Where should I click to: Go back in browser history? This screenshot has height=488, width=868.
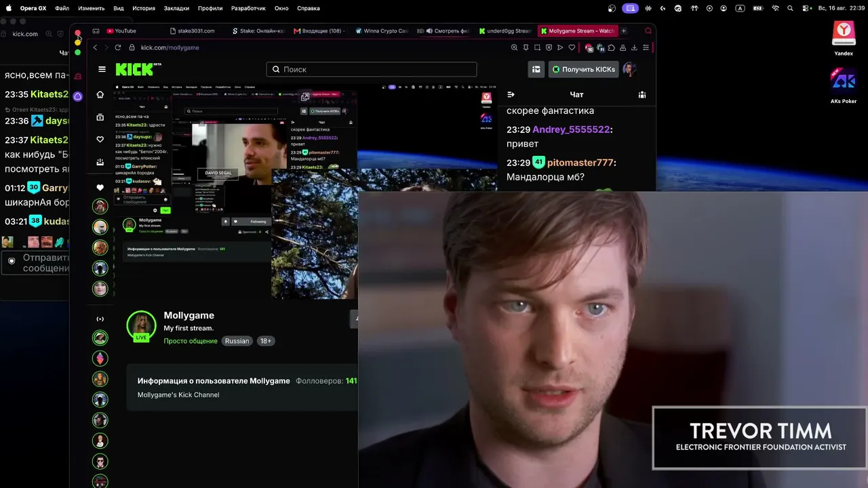(x=96, y=47)
